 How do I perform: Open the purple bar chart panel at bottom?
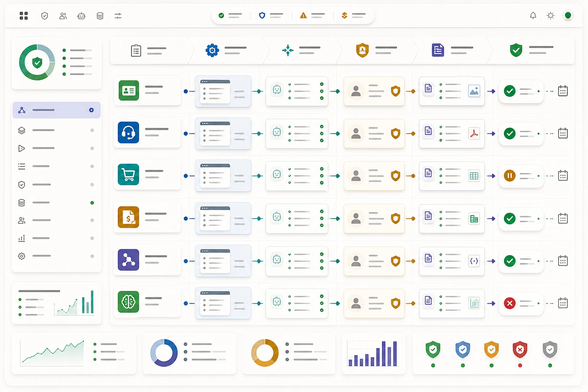[x=374, y=353]
